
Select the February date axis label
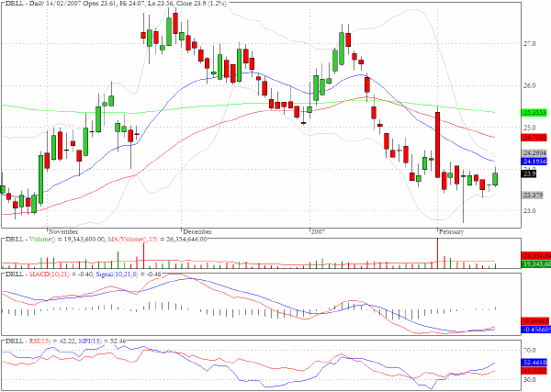pyautogui.click(x=452, y=232)
